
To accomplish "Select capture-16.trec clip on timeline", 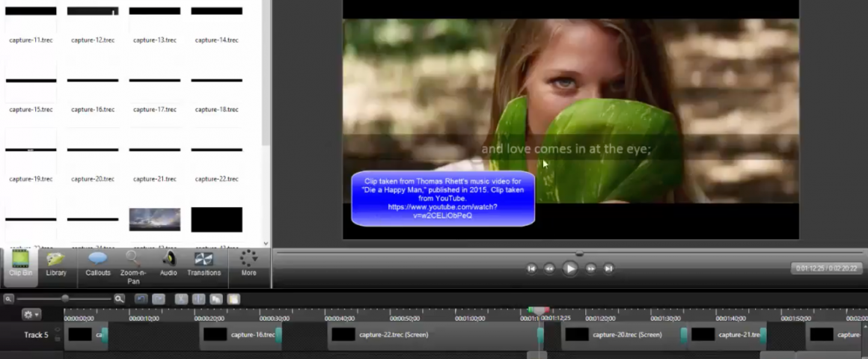I will [x=240, y=335].
